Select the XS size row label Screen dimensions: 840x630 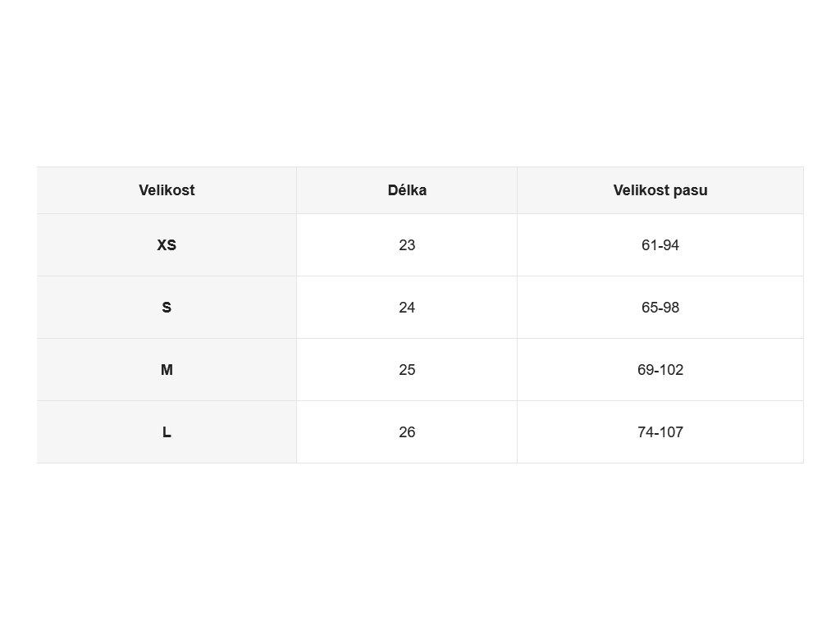pyautogui.click(x=167, y=244)
